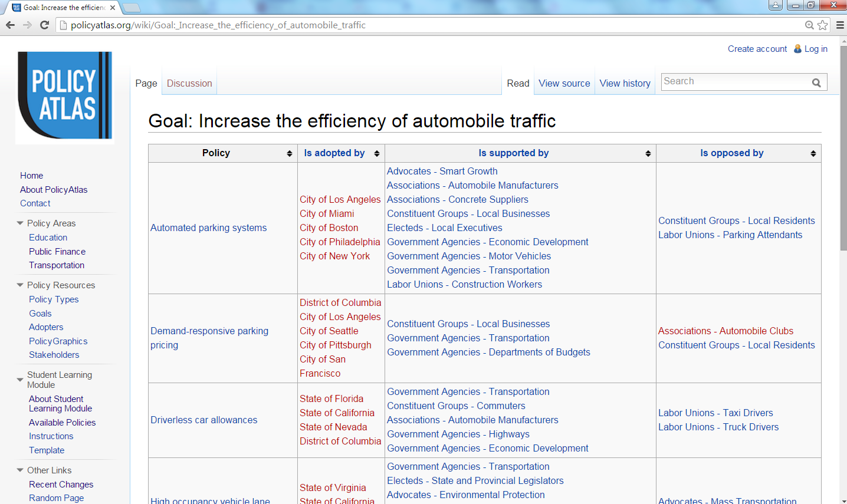Collapse the Policy Resources section
The height and width of the screenshot is (504, 847).
pyautogui.click(x=20, y=285)
